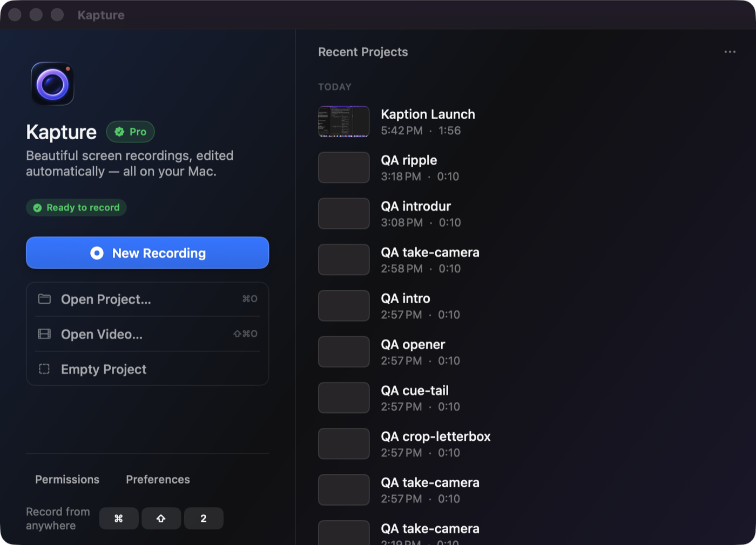This screenshot has width=756, height=545.
Task: Select Open Video… with the film icon
Action: (147, 334)
